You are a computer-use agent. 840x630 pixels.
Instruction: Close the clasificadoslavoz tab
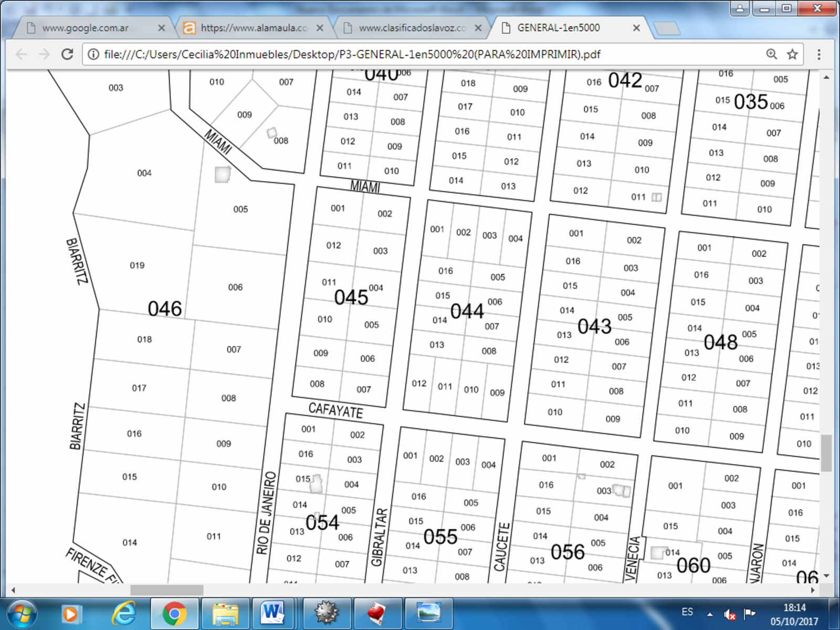pos(478,28)
